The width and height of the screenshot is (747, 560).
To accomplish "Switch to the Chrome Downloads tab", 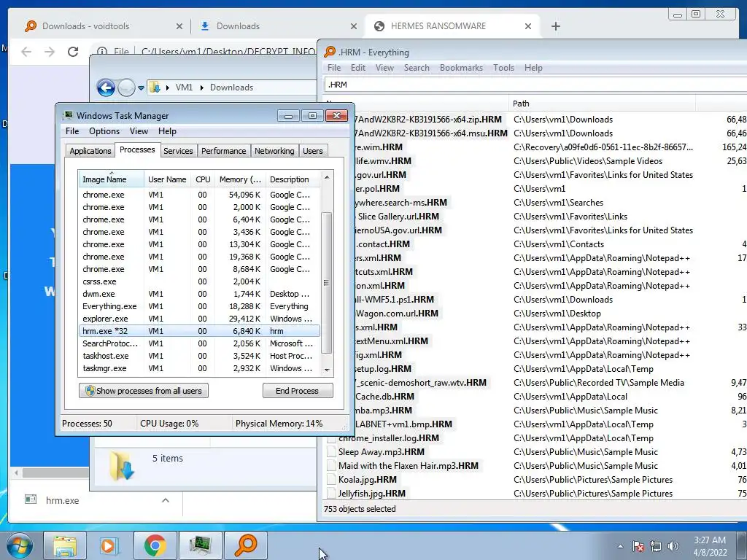I will point(278,26).
